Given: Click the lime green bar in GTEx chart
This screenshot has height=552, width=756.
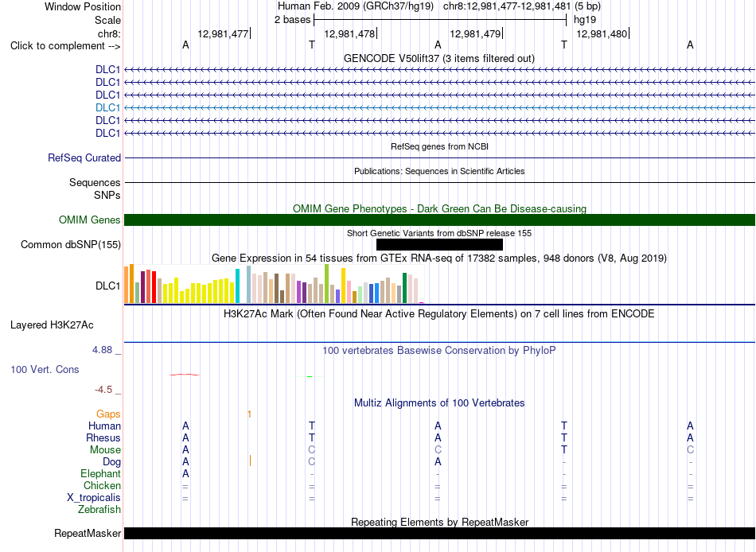Looking at the screenshot, I should click(x=326, y=283).
